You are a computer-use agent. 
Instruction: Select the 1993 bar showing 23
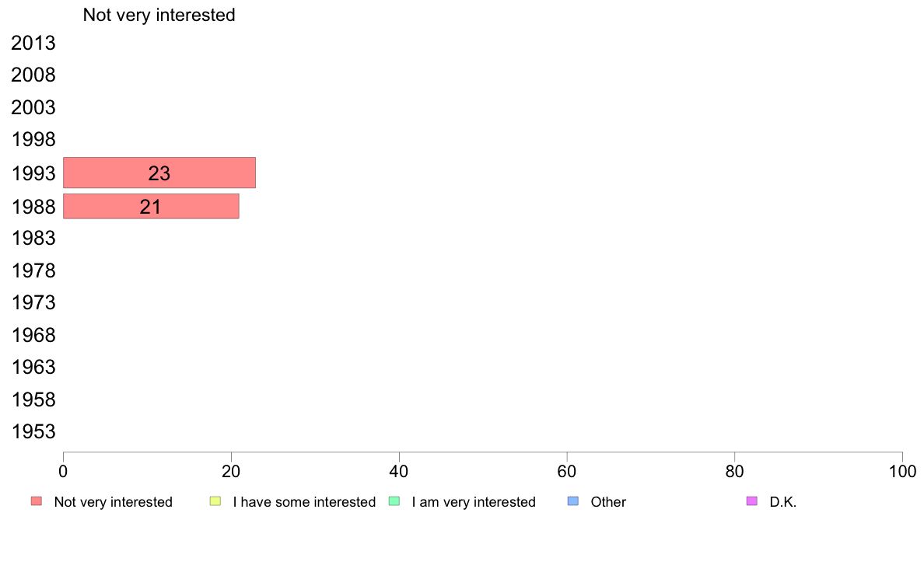click(x=159, y=173)
